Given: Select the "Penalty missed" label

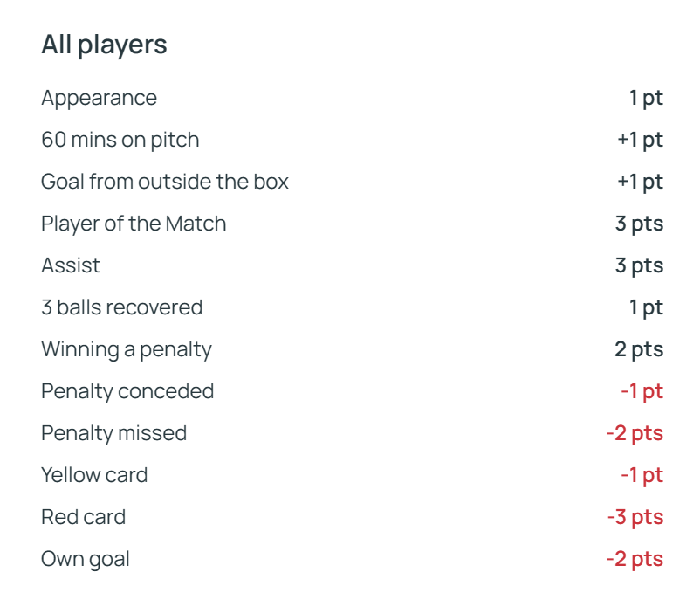Looking at the screenshot, I should (113, 433).
